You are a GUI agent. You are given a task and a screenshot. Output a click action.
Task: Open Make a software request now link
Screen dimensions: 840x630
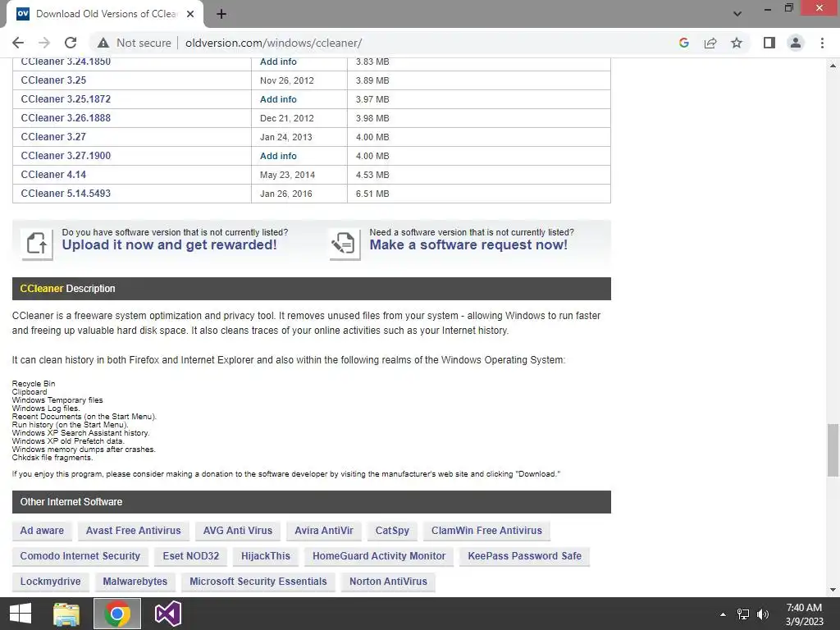[x=468, y=244]
